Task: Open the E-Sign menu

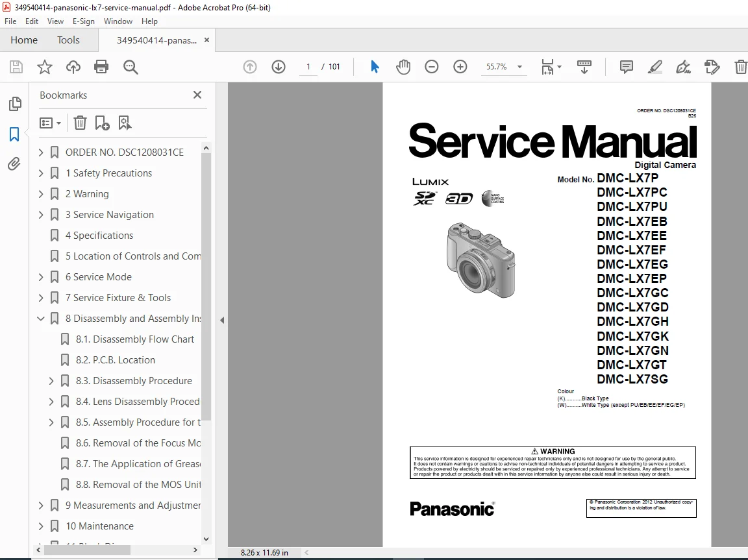Action: [x=84, y=21]
